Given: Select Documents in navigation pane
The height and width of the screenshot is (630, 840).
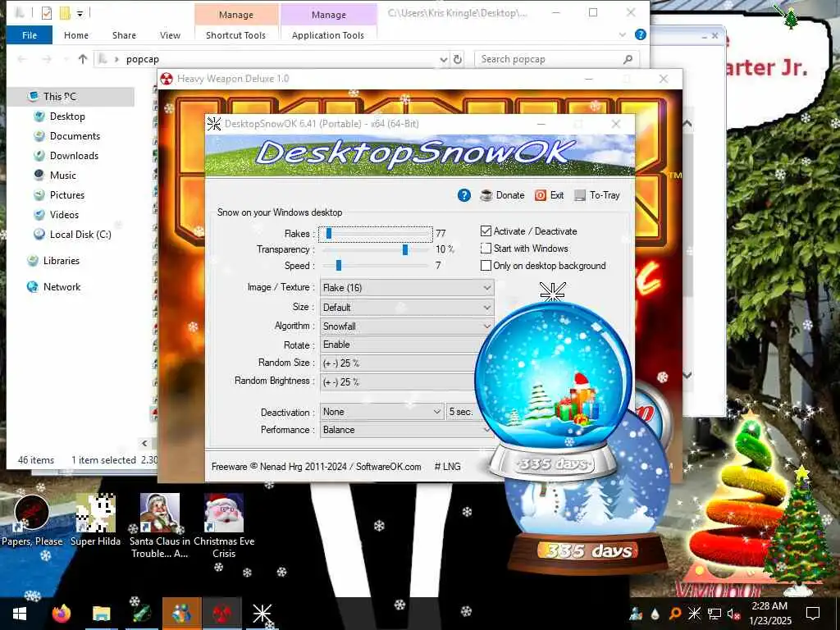Looking at the screenshot, I should click(x=75, y=136).
